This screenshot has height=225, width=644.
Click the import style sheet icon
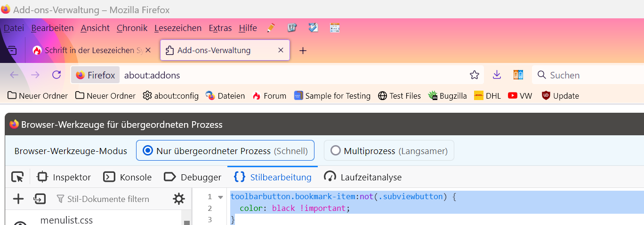click(40, 199)
